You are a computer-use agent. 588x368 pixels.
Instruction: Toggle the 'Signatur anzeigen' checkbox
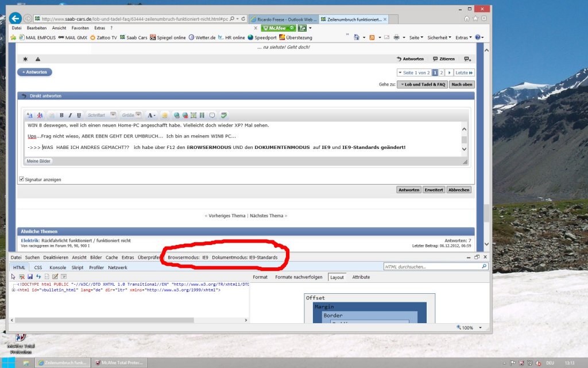pyautogui.click(x=22, y=179)
